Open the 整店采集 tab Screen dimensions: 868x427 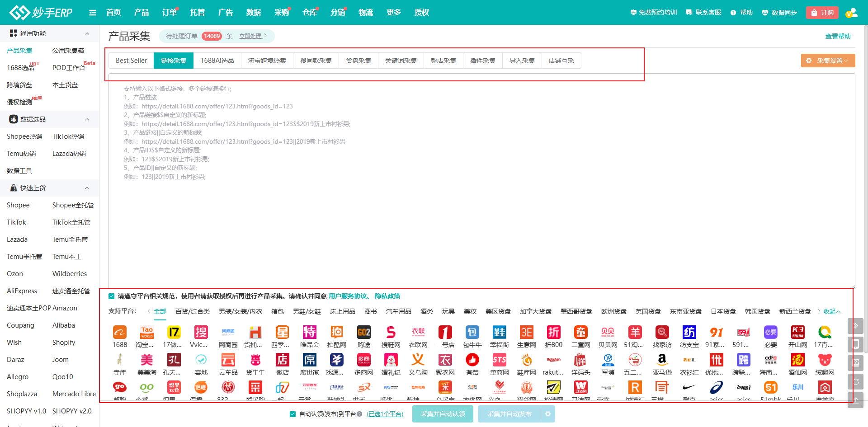[x=443, y=61]
